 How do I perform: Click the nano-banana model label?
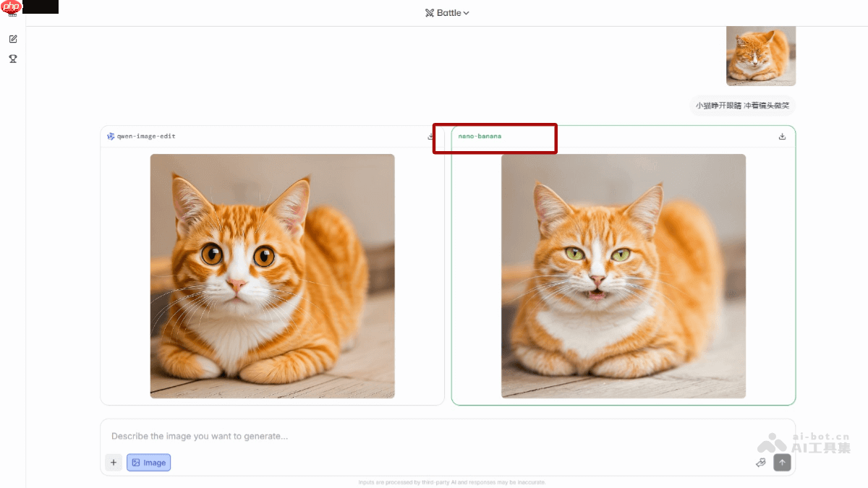(480, 136)
